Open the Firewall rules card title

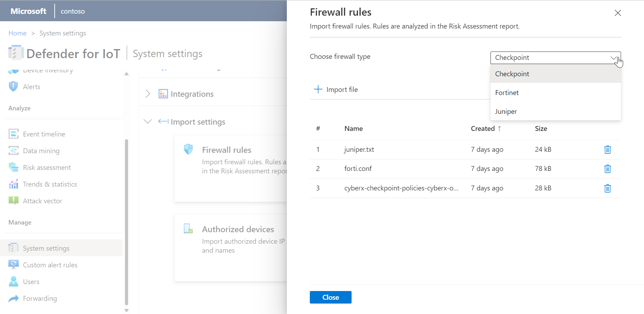(227, 150)
